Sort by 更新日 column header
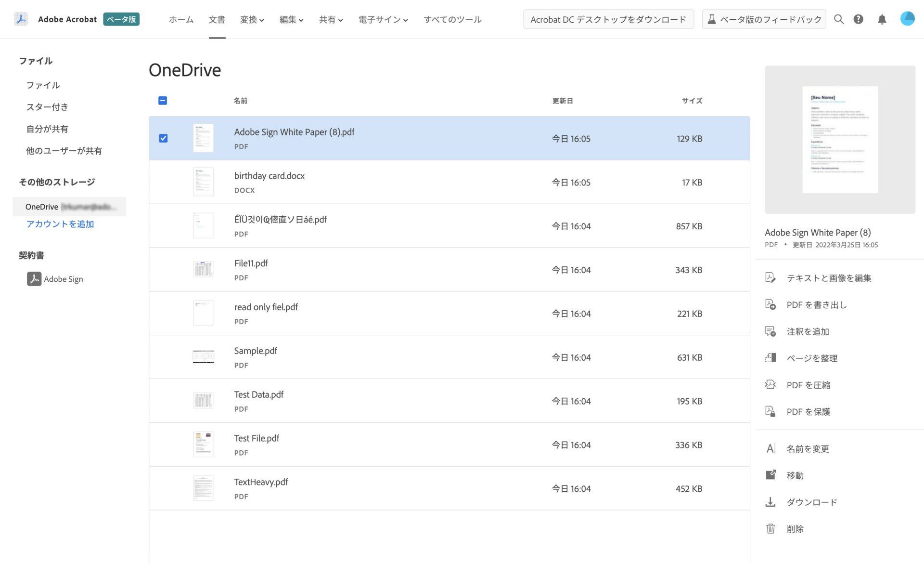 (563, 101)
